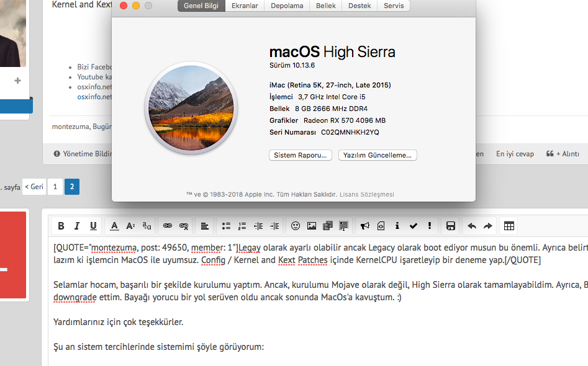Toggle underline text formatting
Viewport: 588px width, 366px height.
(x=93, y=226)
